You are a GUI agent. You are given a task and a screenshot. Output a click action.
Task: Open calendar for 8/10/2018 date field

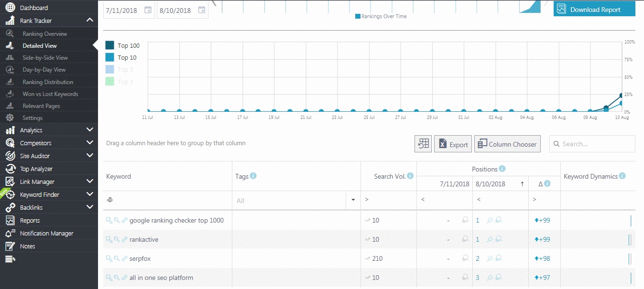coord(202,10)
